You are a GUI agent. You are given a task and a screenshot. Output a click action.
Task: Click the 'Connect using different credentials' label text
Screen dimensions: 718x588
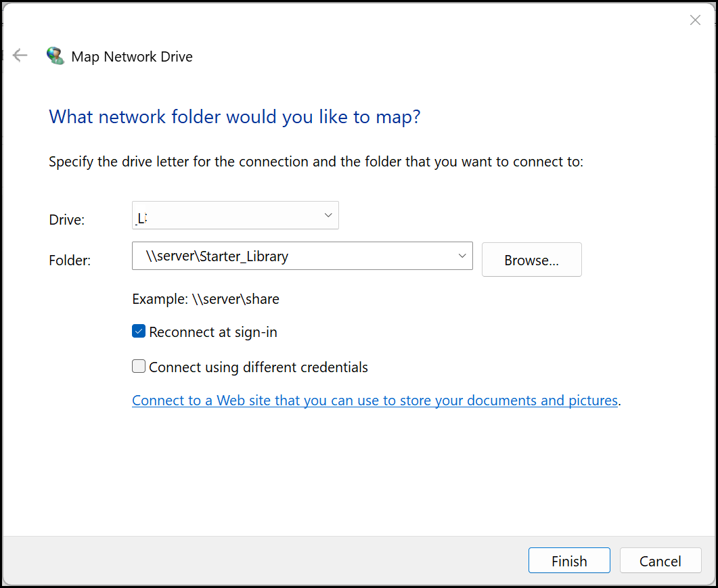pos(259,367)
